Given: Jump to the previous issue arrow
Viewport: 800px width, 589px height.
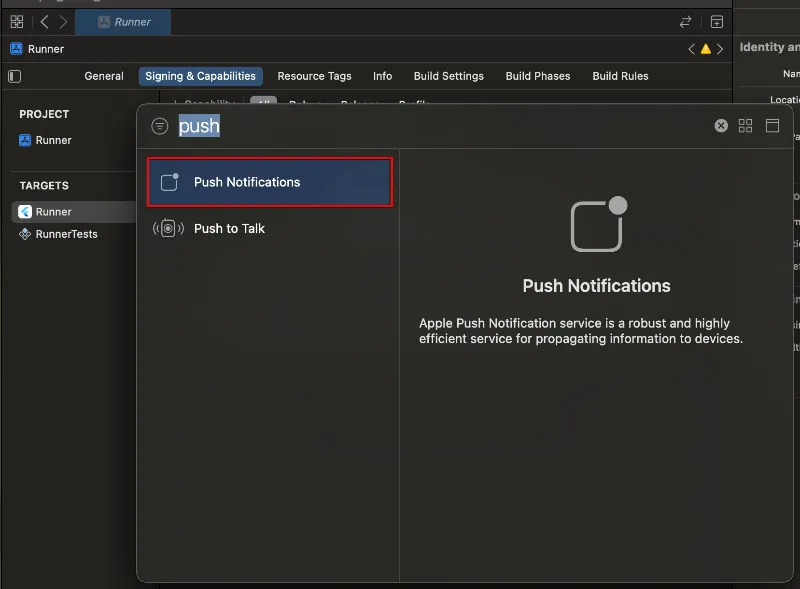Looking at the screenshot, I should (x=691, y=49).
